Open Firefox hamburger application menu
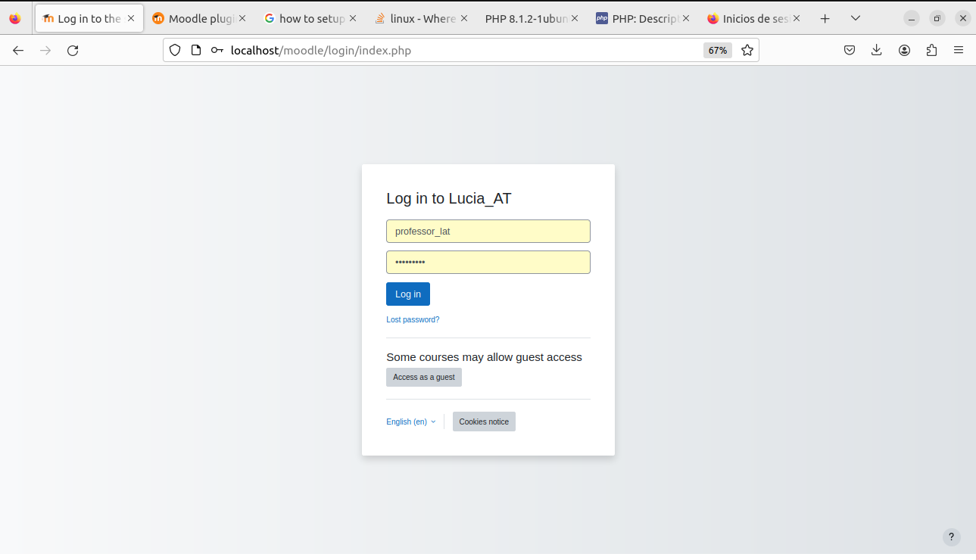 point(959,51)
